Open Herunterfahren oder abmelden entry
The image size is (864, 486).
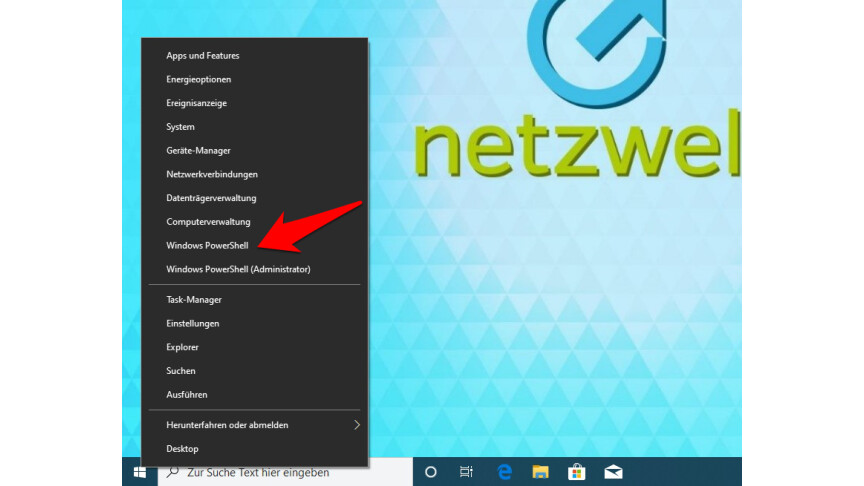point(255,425)
